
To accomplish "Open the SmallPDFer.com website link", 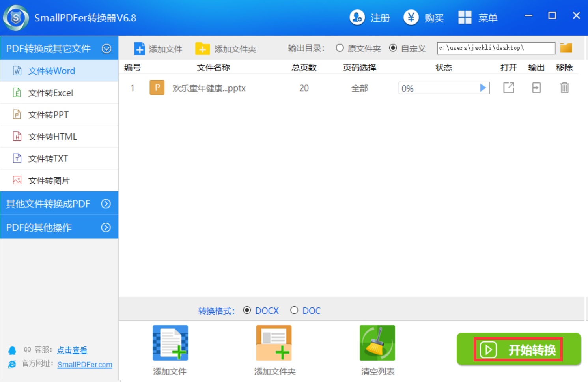I will (x=85, y=364).
